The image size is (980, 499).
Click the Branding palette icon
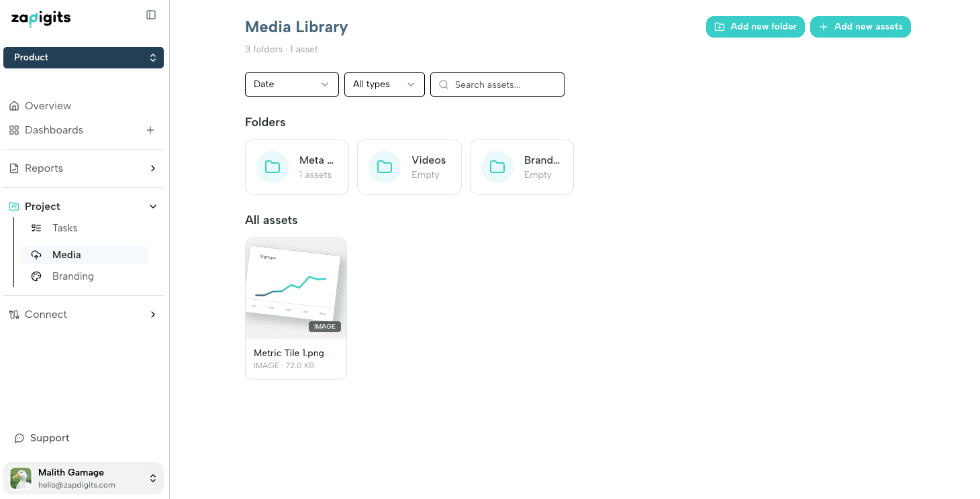36,276
